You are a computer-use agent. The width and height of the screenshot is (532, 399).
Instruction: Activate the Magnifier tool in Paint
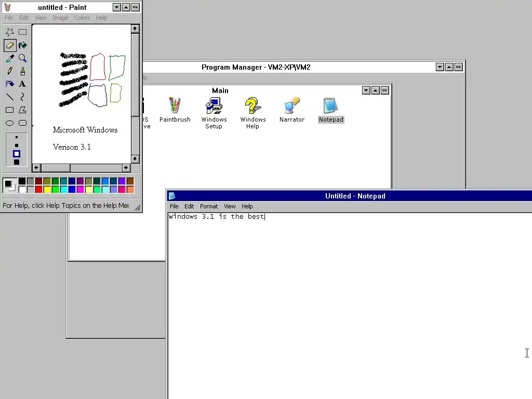[x=23, y=58]
